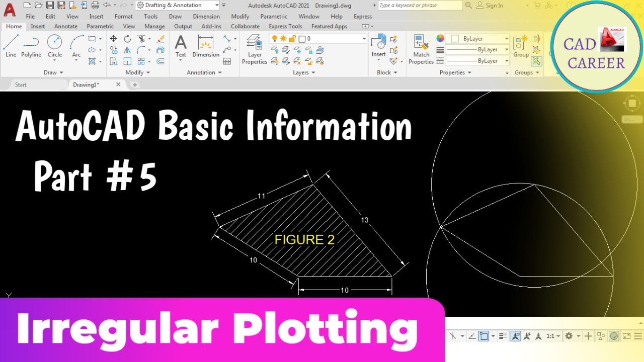Click the Move tool icon

click(114, 39)
